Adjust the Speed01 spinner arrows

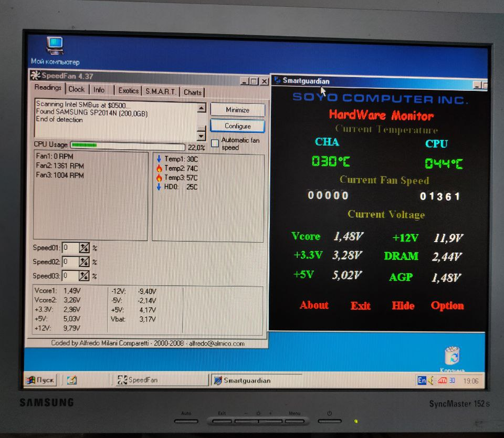tap(84, 247)
